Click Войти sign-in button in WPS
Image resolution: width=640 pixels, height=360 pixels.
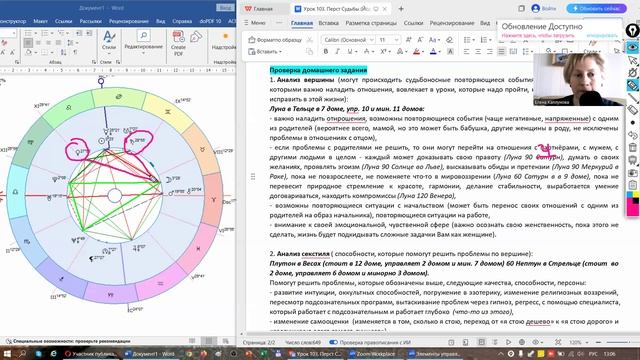pos(544,8)
